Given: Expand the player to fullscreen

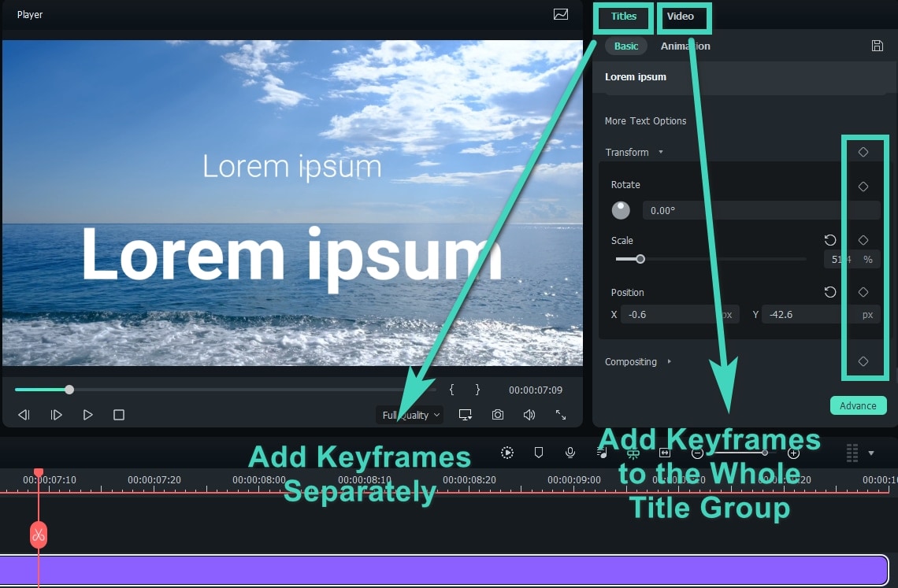Looking at the screenshot, I should [x=561, y=415].
